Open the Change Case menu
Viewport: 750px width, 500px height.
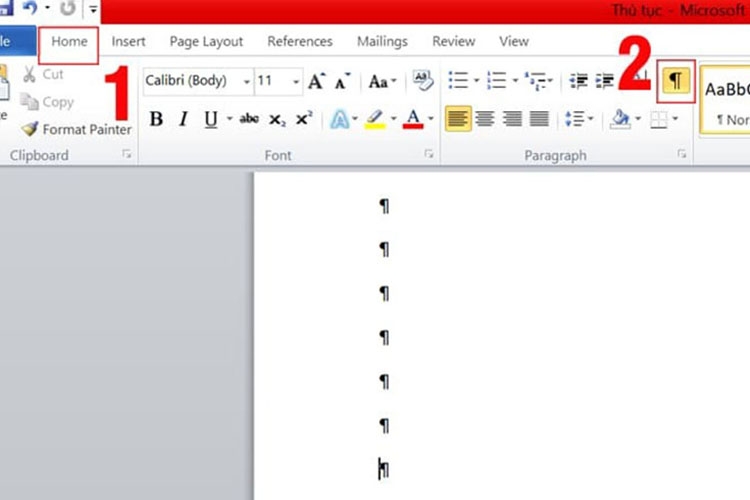(382, 82)
